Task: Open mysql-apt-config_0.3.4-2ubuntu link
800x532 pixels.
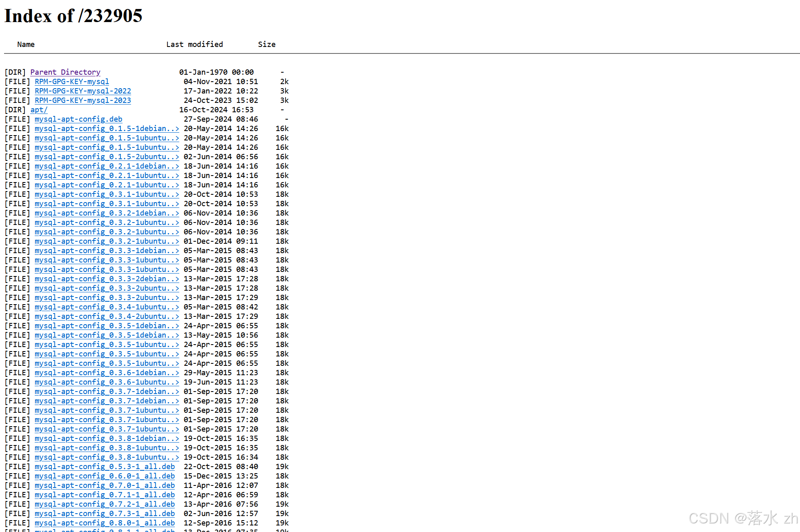Action: [107, 316]
